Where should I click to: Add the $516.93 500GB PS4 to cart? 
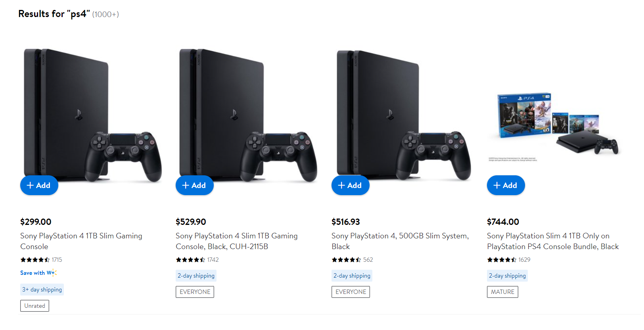click(350, 185)
